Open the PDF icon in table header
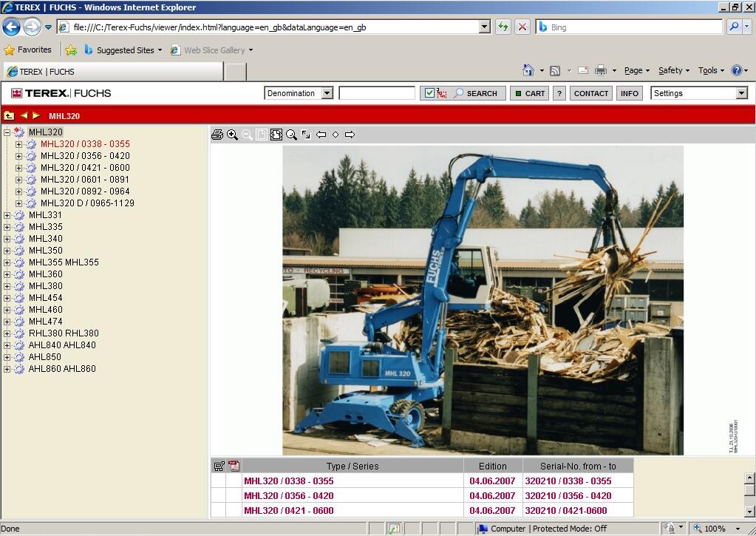756x536 pixels. click(234, 466)
